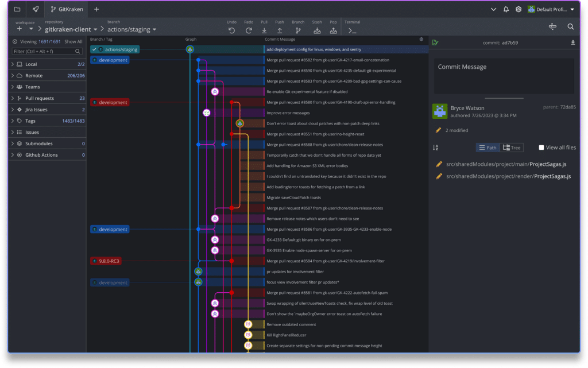Click the 9.8.0-RC3 tag label

(106, 261)
